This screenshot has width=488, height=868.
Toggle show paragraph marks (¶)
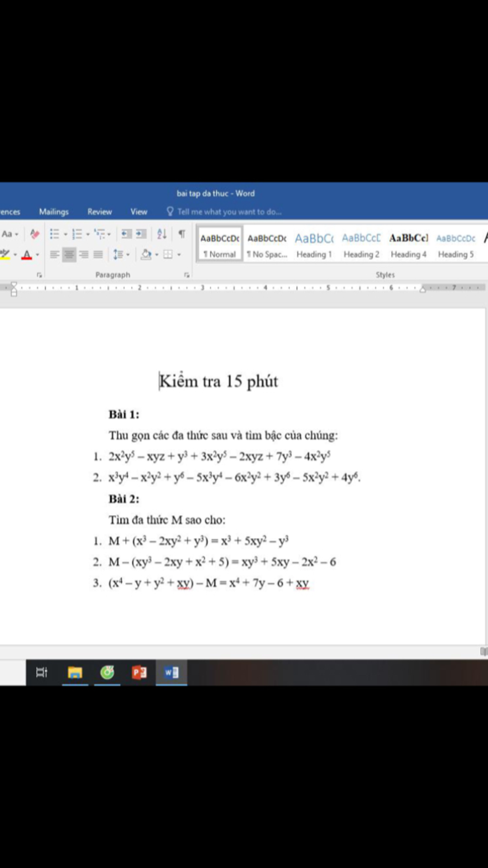pos(182,234)
